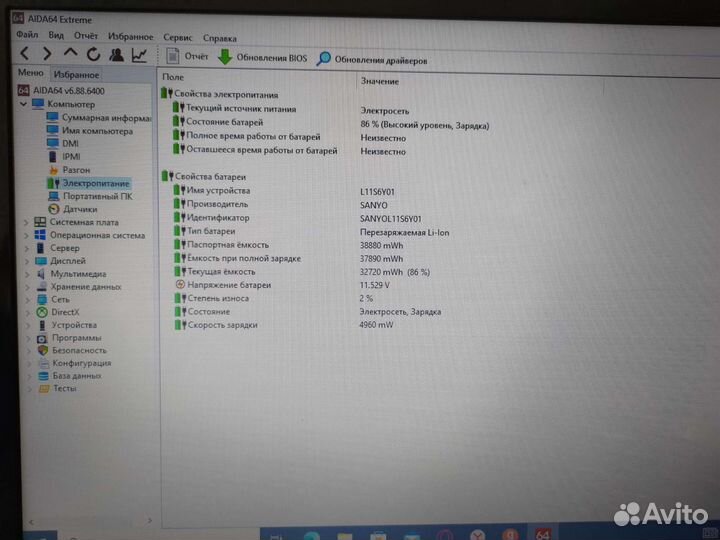The width and height of the screenshot is (720, 540).
Task: Click the SANYOL11S6Y01 identifier value
Action: click(391, 219)
